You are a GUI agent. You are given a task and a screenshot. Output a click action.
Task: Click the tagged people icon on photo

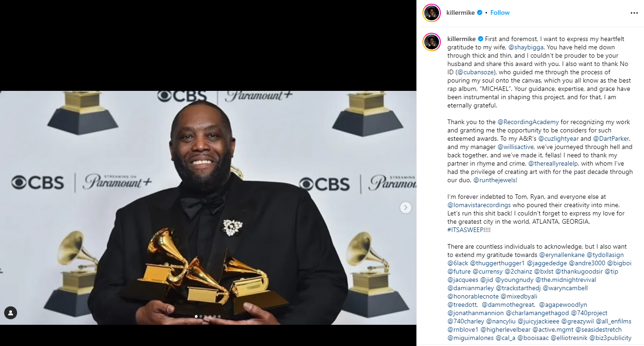[x=11, y=312]
